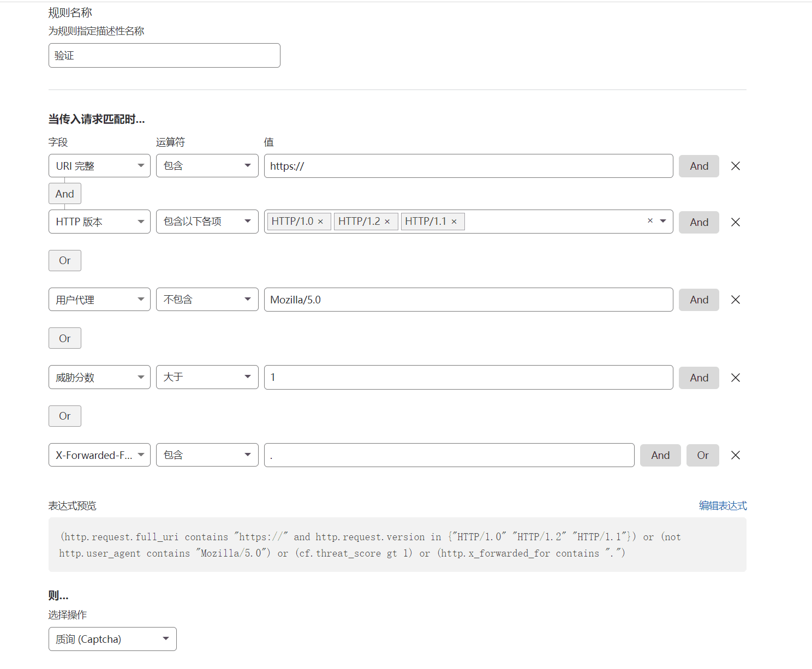Click 编辑表达式 link

click(723, 506)
